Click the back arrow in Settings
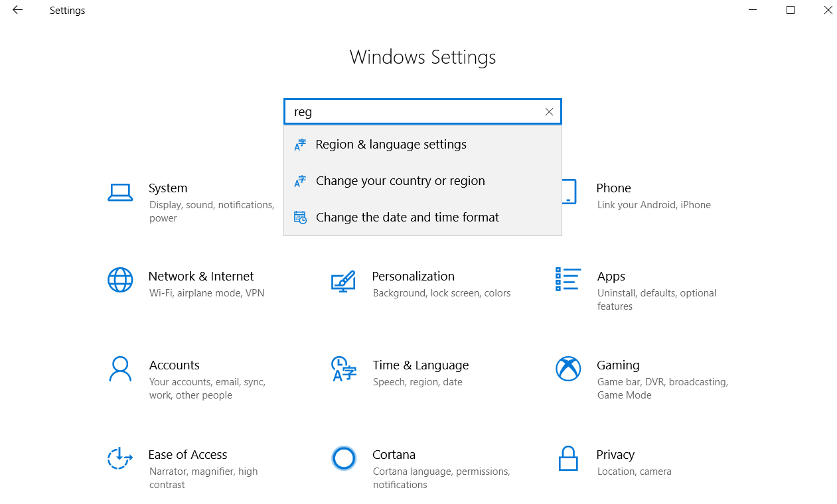The image size is (837, 504). [17, 10]
